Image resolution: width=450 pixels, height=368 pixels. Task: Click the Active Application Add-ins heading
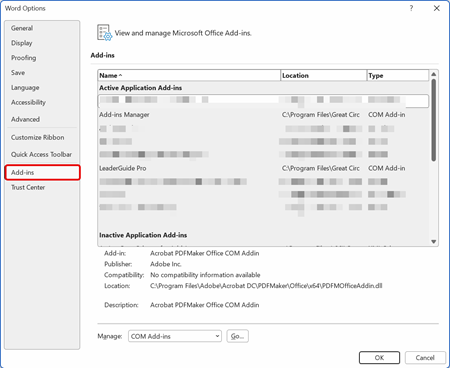pos(140,88)
